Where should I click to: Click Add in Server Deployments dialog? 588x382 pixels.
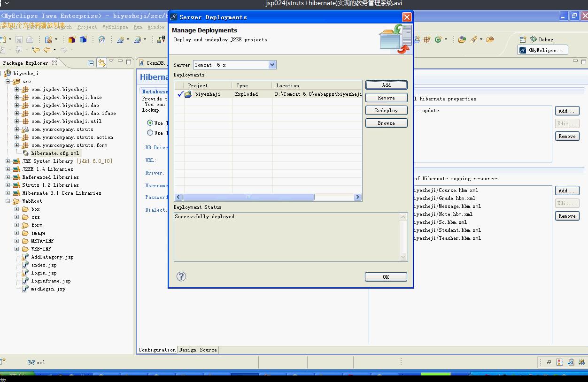386,85
